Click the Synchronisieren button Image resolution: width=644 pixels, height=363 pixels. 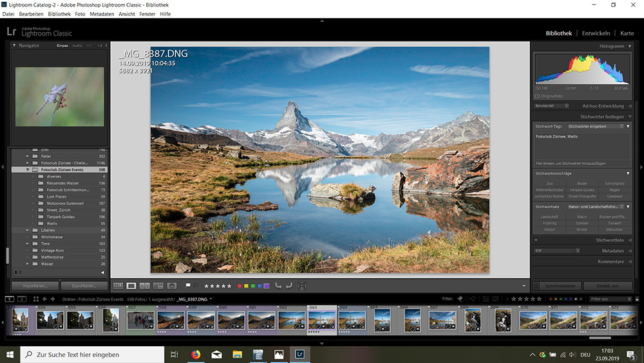(x=560, y=286)
